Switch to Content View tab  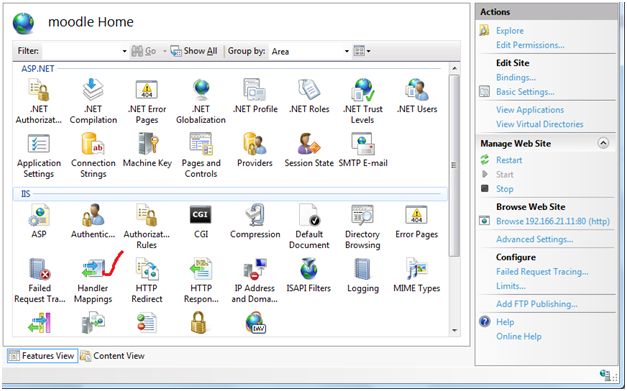coord(112,355)
